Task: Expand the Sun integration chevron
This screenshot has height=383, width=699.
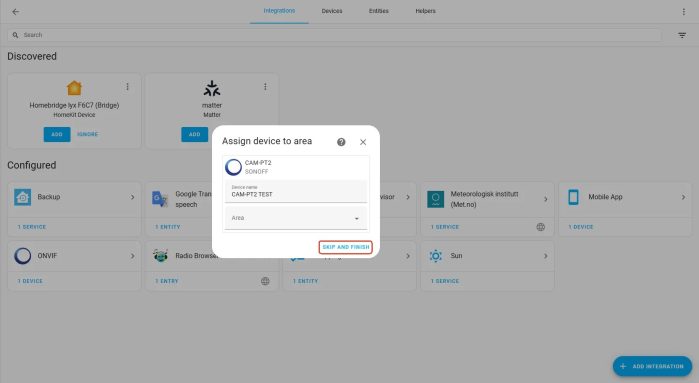Action: coord(546,256)
